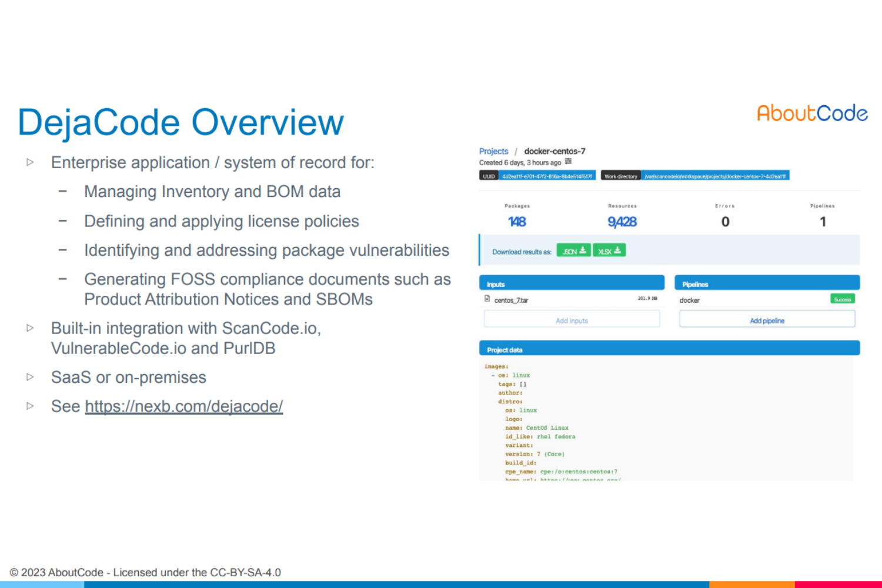Open the https://nexb.com/dejacode/ link
882x588 pixels.
coord(184,406)
